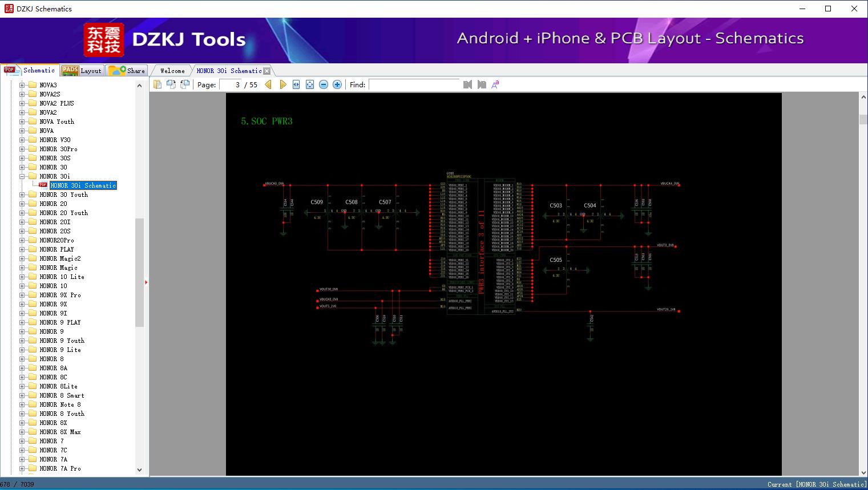
Task: Switch to the Layout tab
Action: [82, 71]
